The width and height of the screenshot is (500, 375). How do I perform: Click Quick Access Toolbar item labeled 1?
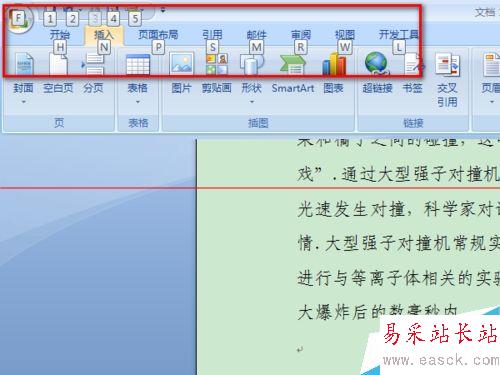click(x=50, y=19)
